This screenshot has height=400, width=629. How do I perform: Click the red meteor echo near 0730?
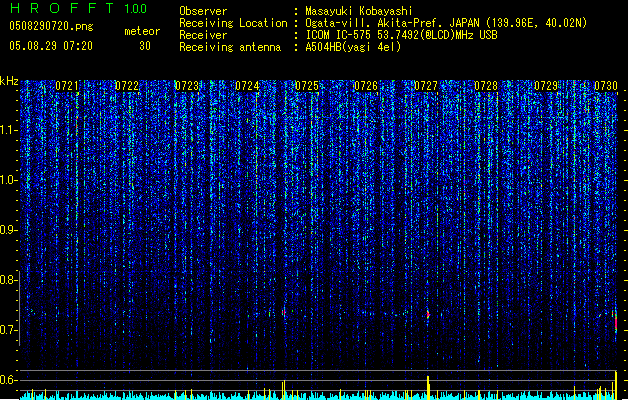point(616,321)
